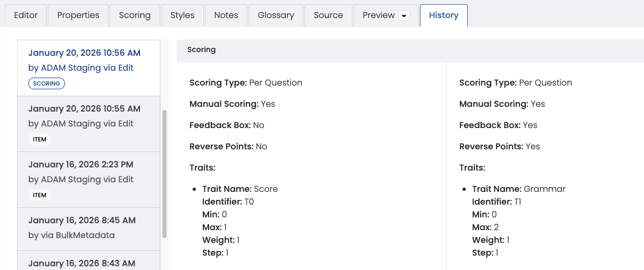Select the 8:45 AM BulkMetadata revision
Viewport: 644px width, 270px height.
click(81, 221)
